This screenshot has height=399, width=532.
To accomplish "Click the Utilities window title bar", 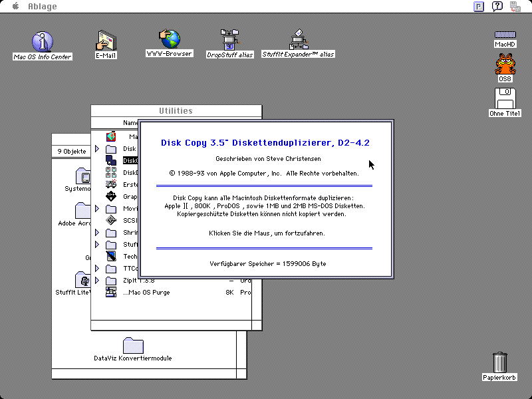I will coord(176,111).
